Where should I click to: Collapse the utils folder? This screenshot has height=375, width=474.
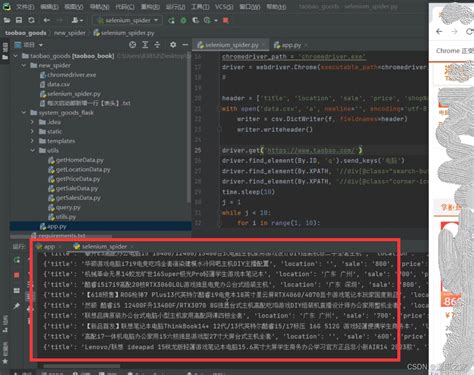(32, 150)
